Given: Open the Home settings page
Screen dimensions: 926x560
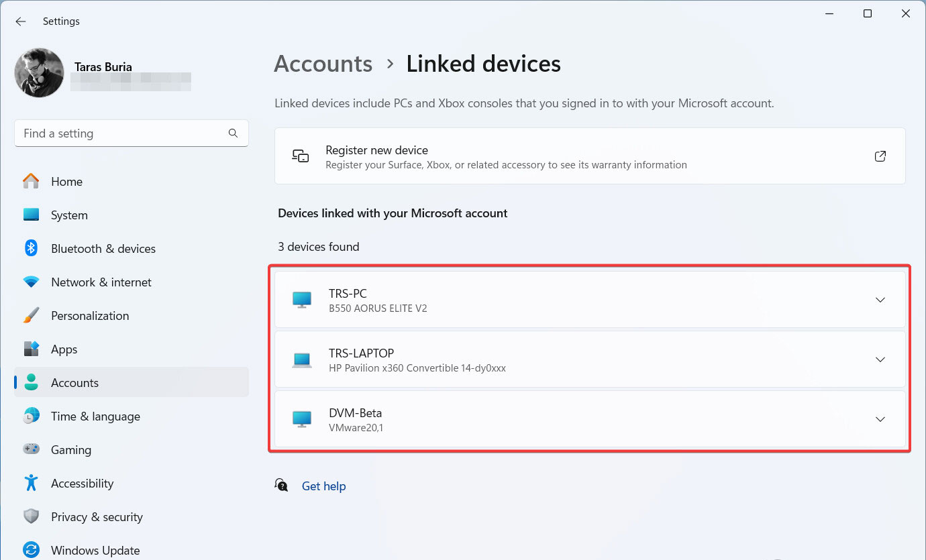Looking at the screenshot, I should (x=66, y=182).
